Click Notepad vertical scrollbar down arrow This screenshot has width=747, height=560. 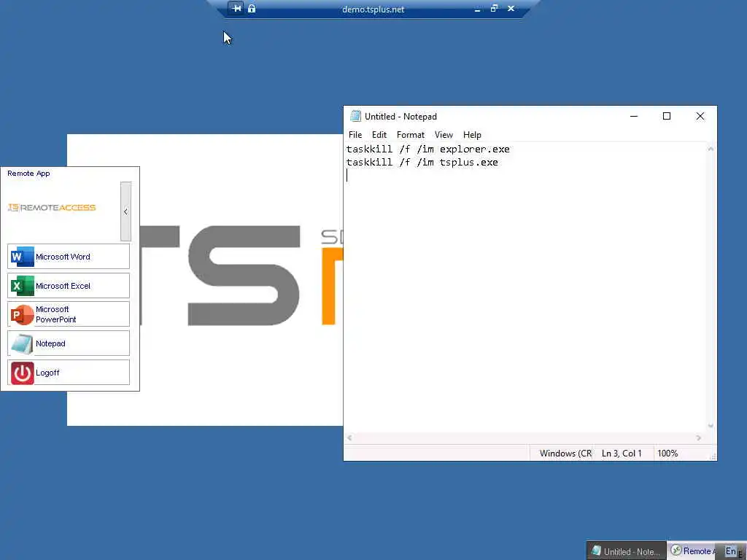click(711, 426)
